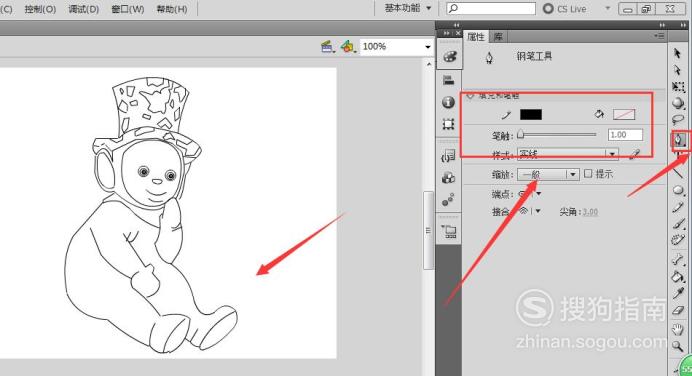Screen dimensions: 692x376
Task: Select the Eyedropper tool
Action: 678,293
